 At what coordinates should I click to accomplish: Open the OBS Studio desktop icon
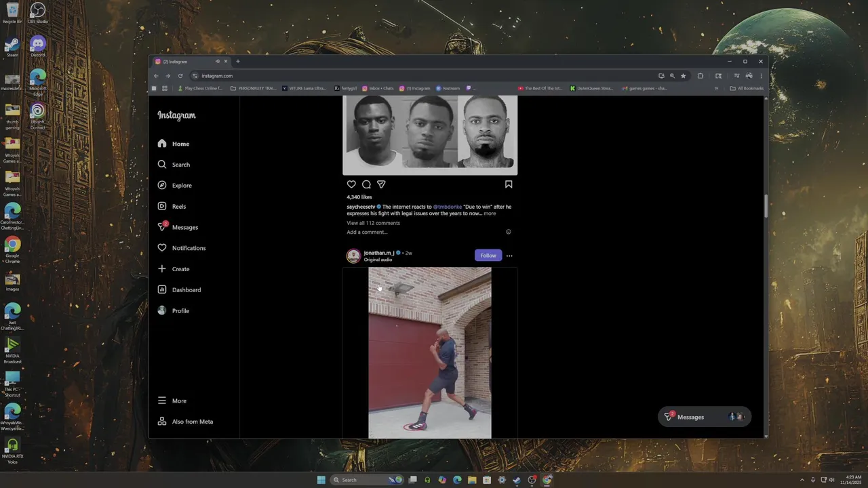[38, 14]
